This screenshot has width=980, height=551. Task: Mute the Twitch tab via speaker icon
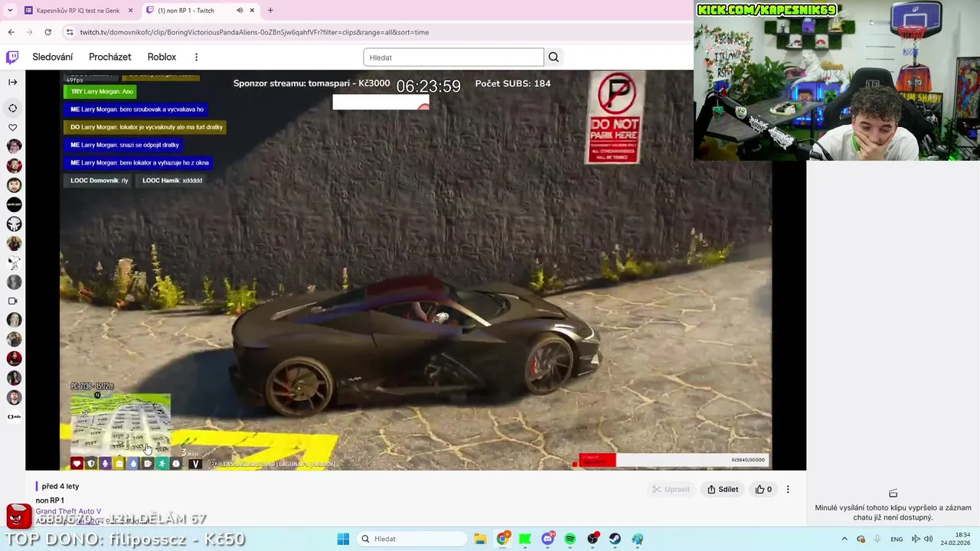(x=240, y=11)
